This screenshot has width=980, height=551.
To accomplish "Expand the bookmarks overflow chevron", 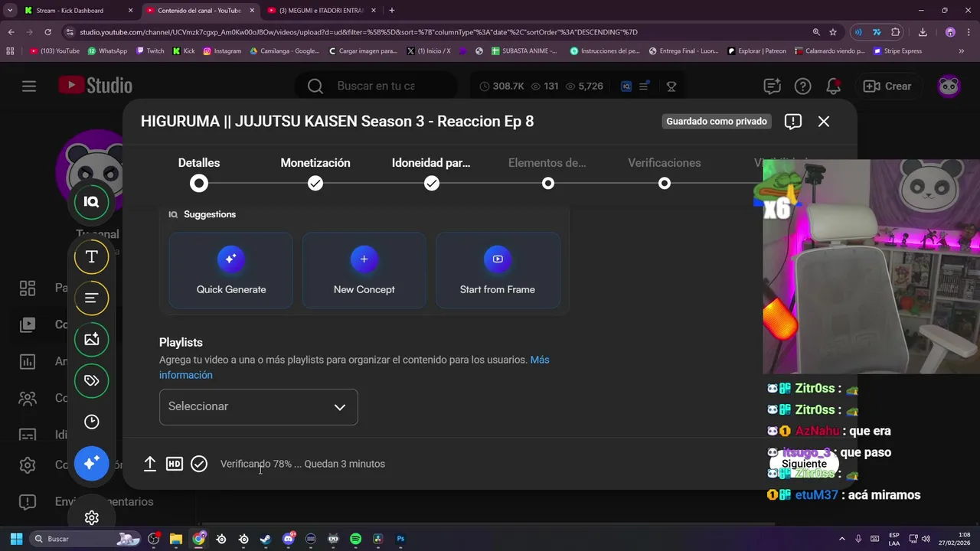I will [x=961, y=51].
